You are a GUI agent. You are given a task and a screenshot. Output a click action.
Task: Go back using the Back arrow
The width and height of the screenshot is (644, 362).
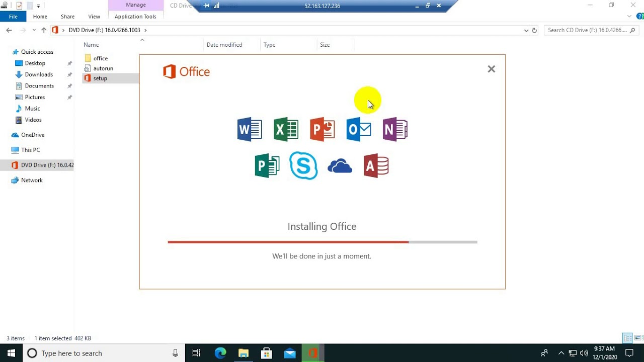[9, 30]
